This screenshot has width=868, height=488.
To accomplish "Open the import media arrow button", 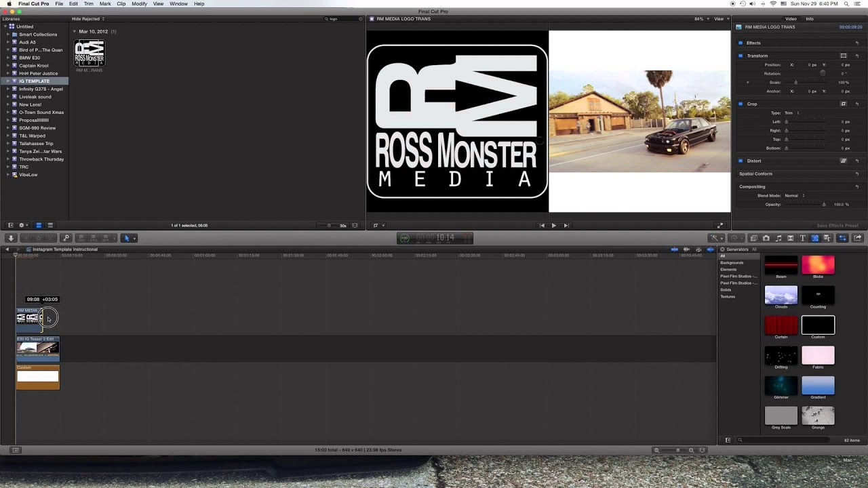I will tap(11, 238).
